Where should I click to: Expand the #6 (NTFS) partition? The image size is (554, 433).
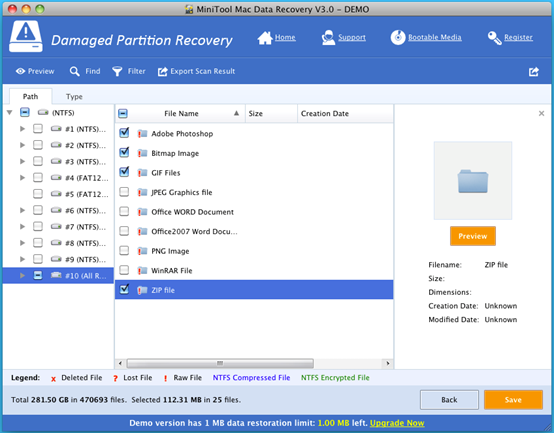click(x=22, y=210)
